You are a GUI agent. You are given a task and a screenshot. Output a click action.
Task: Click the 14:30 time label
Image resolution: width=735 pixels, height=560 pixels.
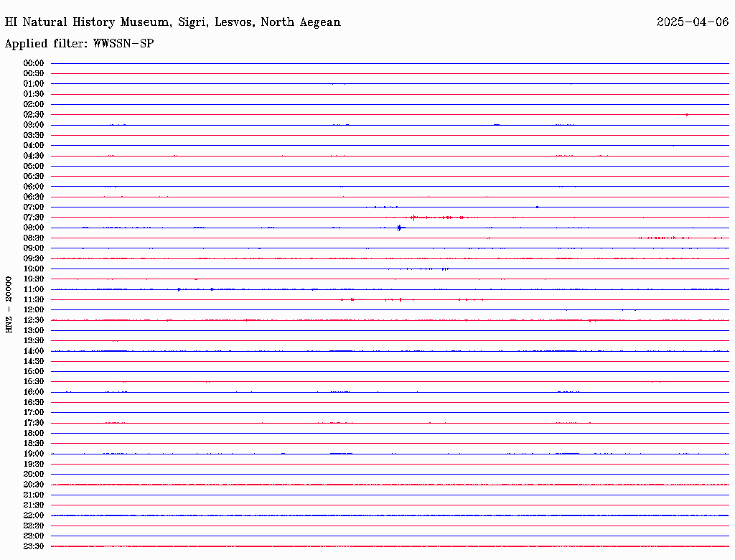34,362
